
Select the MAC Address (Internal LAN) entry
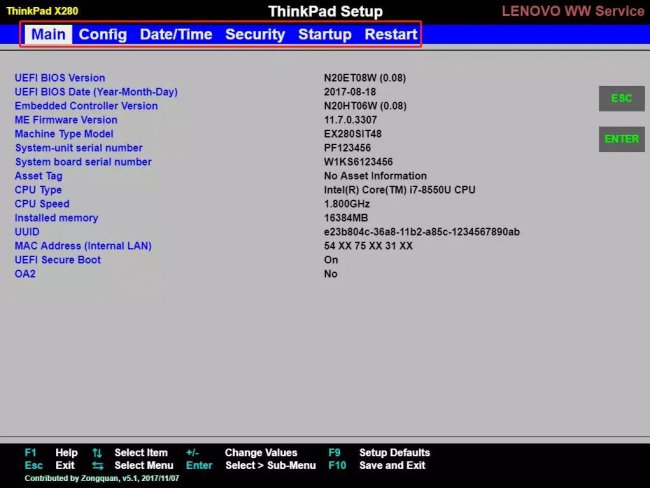click(x=83, y=246)
